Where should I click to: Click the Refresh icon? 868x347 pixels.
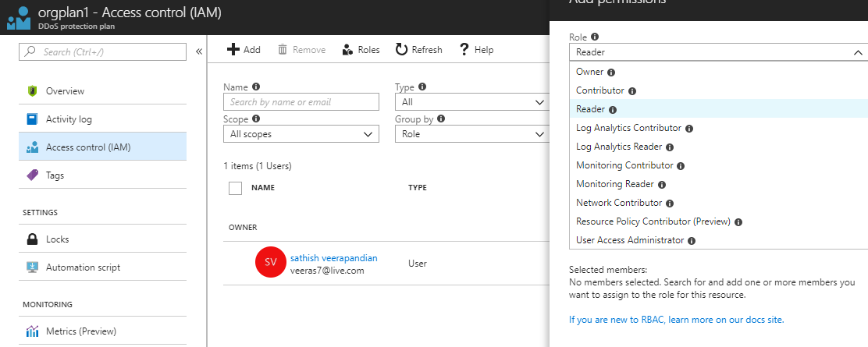[401, 50]
